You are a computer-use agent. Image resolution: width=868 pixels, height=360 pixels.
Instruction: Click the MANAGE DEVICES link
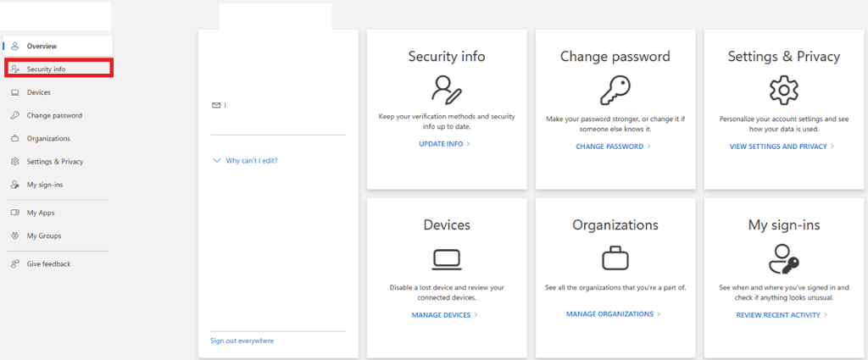tap(444, 315)
